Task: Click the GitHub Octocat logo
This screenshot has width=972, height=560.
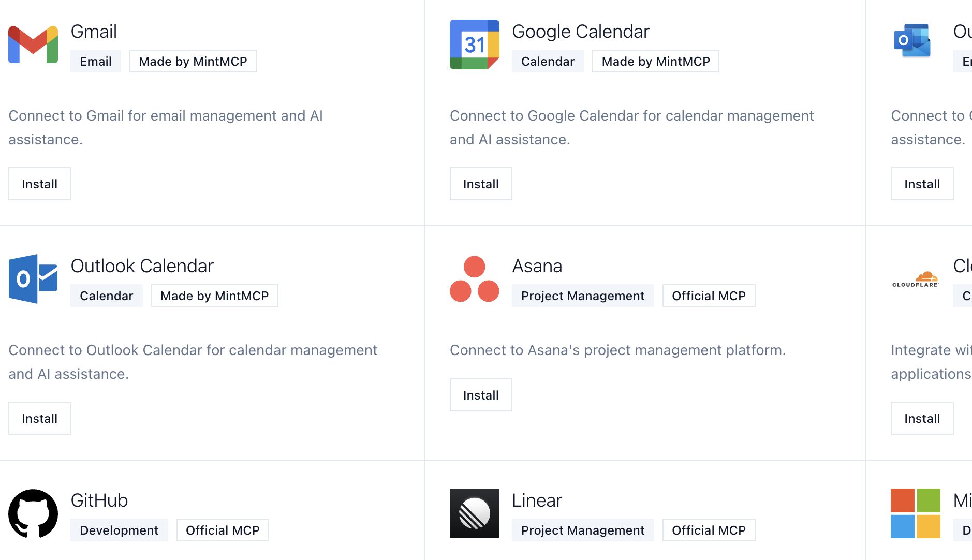Action: point(33,513)
